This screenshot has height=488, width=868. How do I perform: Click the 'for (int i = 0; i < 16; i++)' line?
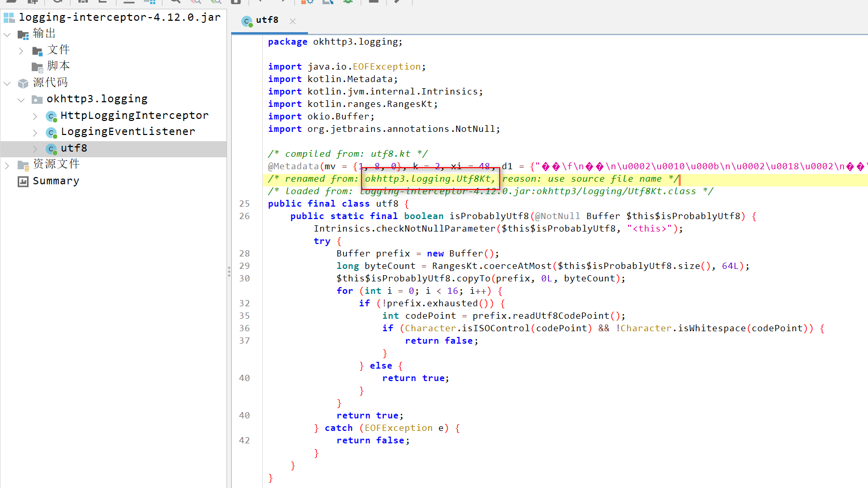tap(419, 291)
